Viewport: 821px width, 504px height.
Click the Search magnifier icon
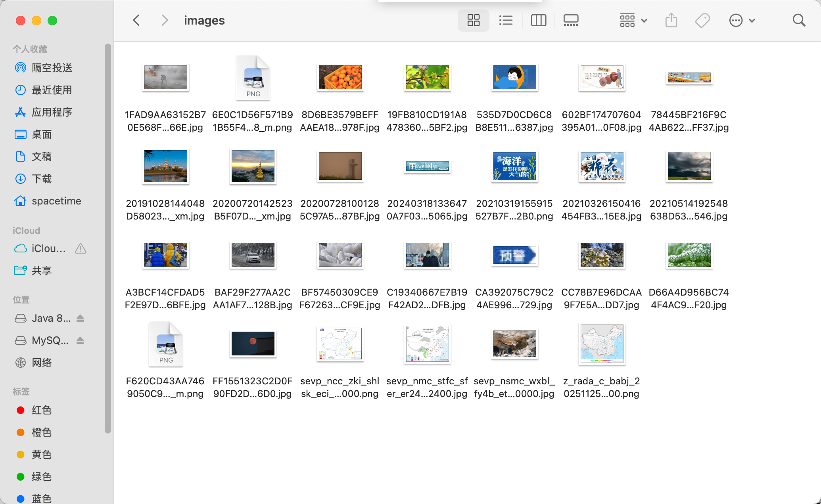(x=799, y=20)
